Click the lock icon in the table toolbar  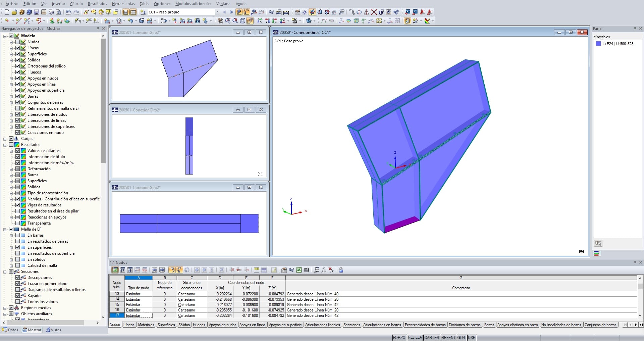[341, 270]
